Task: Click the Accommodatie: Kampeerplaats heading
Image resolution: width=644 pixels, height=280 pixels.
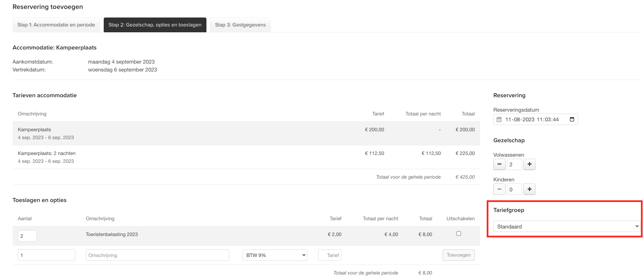Action: [55, 47]
